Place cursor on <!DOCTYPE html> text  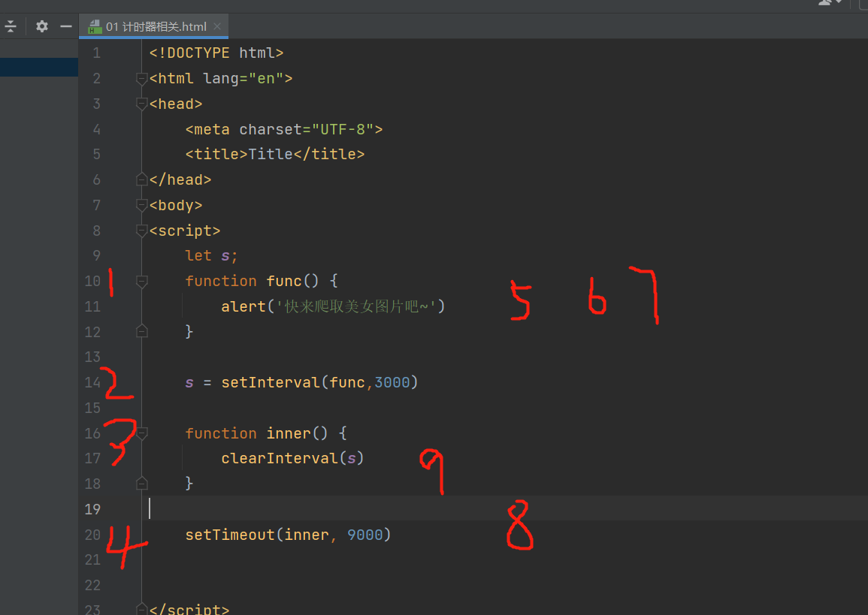pos(216,53)
